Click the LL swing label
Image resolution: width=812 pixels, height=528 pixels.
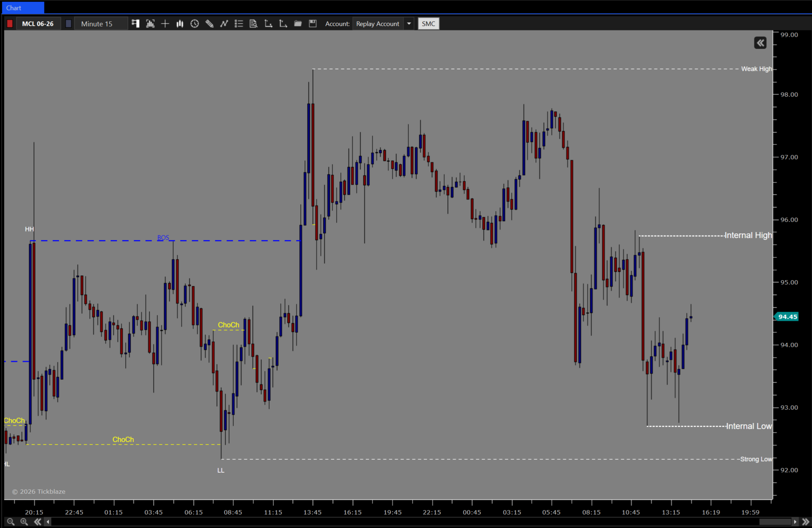pyautogui.click(x=221, y=470)
